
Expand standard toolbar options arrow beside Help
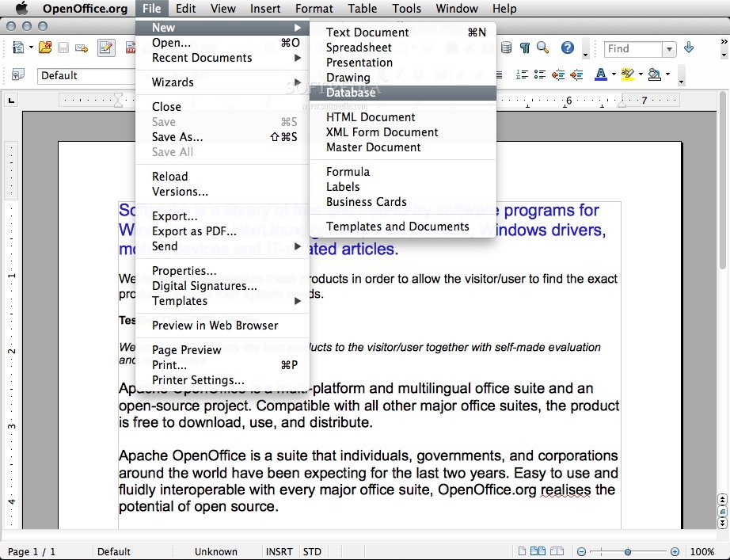pos(586,55)
